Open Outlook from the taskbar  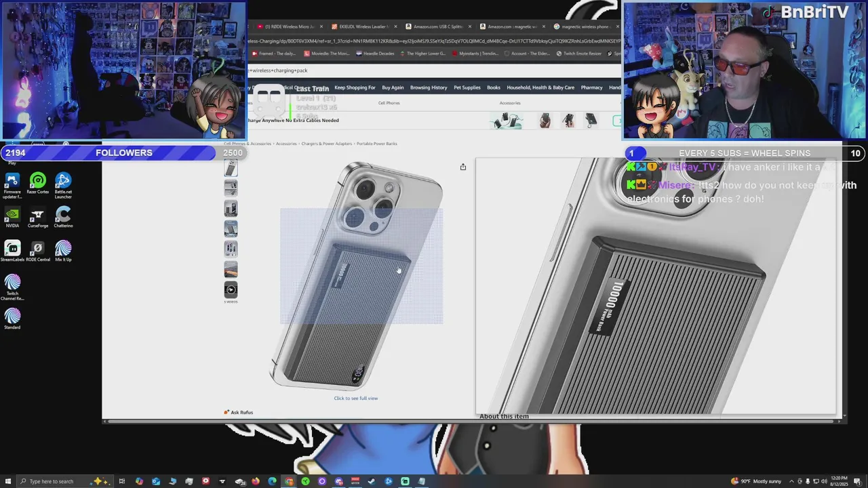(x=156, y=481)
